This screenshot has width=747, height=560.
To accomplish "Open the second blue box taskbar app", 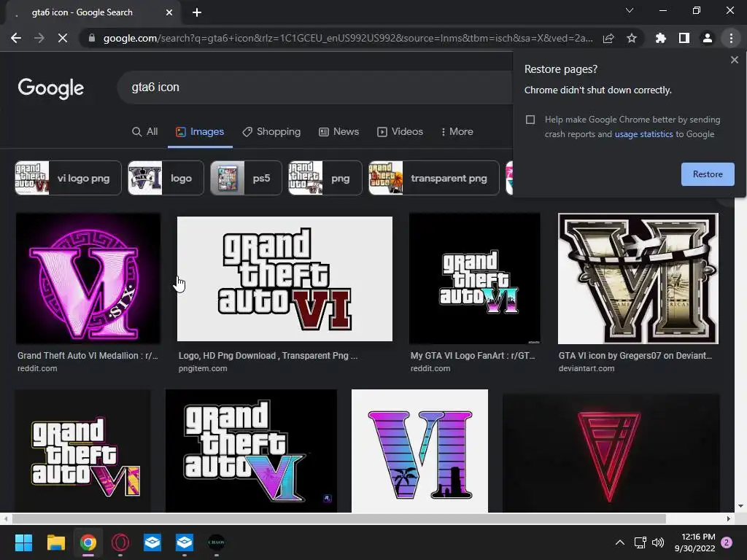I will [x=185, y=542].
